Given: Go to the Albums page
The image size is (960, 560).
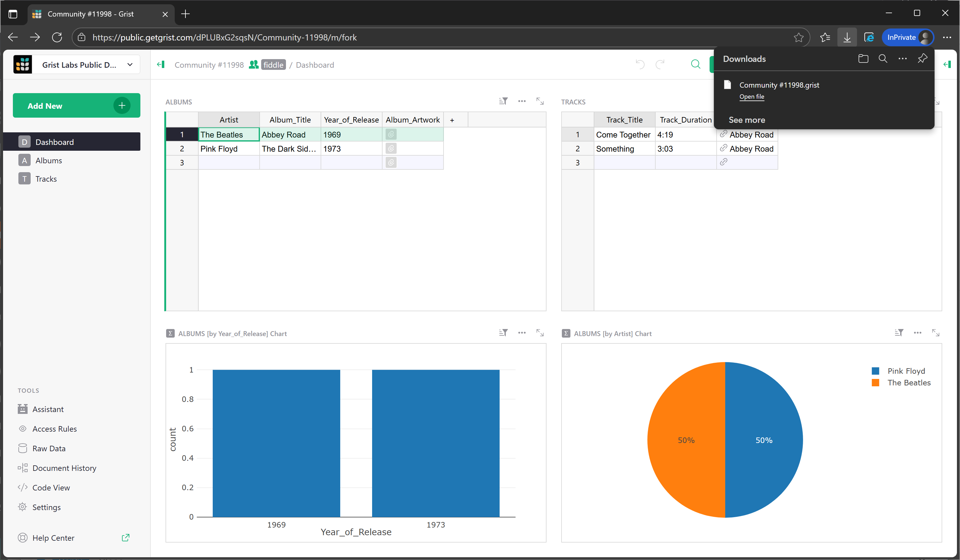Looking at the screenshot, I should pos(48,160).
